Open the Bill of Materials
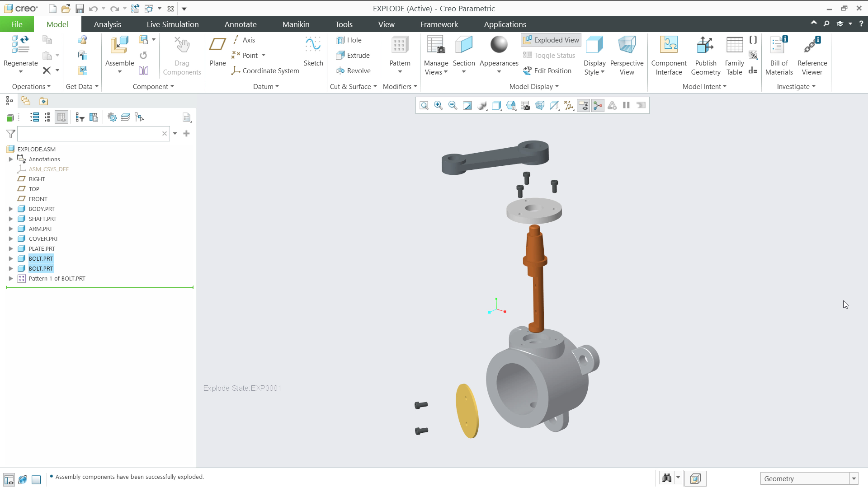The image size is (868, 487). pos(778,56)
